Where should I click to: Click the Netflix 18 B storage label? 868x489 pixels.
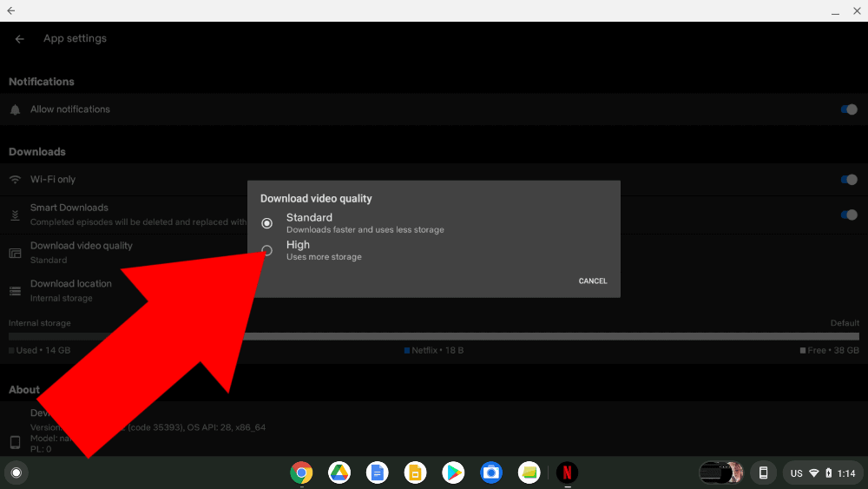coord(434,350)
